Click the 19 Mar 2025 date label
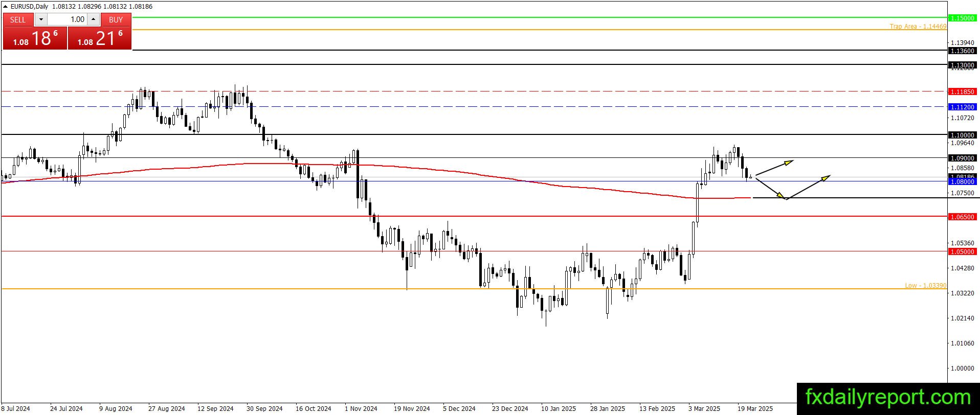Viewport: 980px width, 415px height. [x=755, y=408]
